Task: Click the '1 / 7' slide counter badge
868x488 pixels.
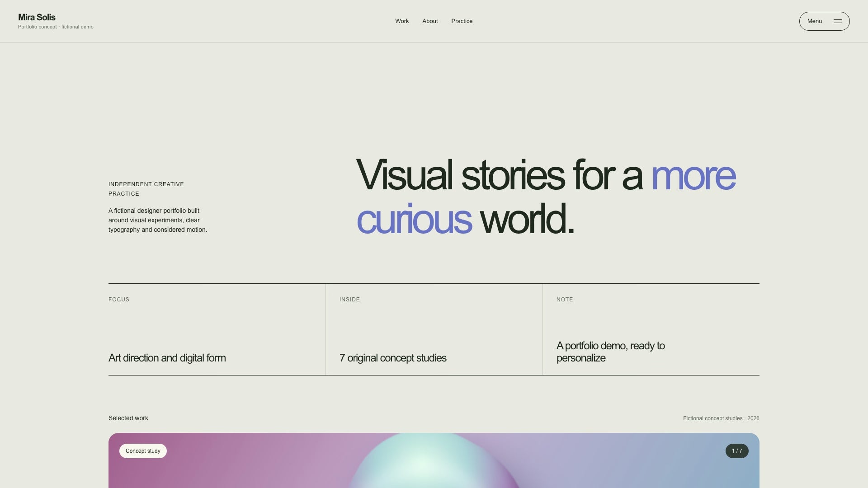Action: (x=737, y=451)
